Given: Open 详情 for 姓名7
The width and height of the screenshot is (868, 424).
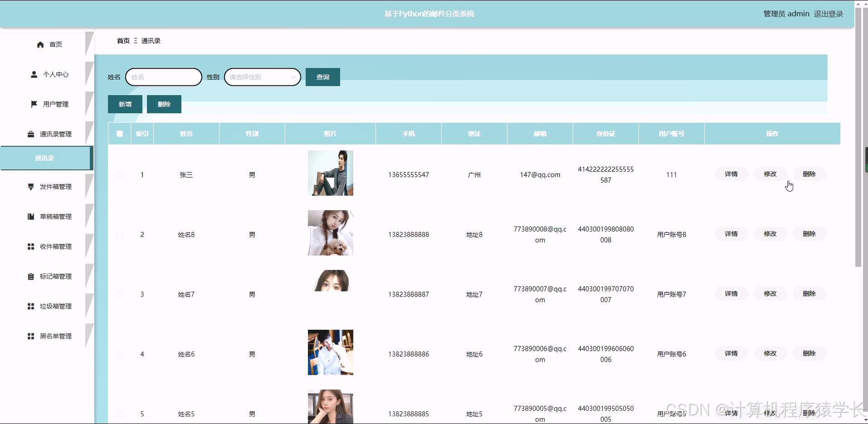Looking at the screenshot, I should [x=731, y=294].
